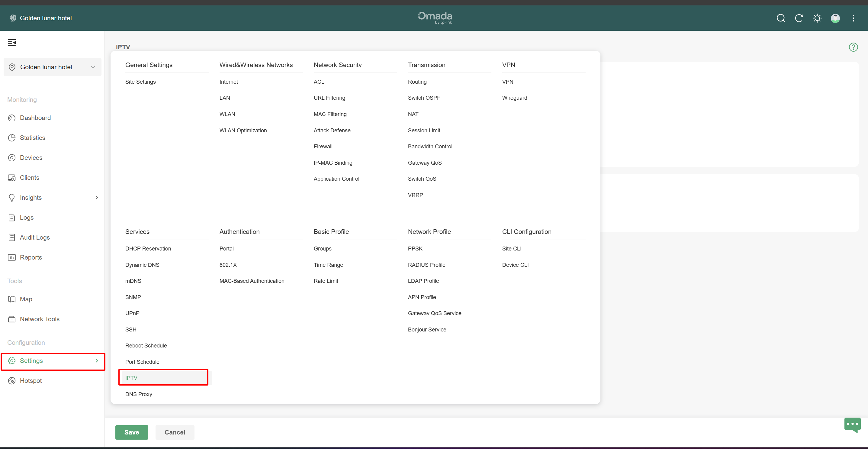This screenshot has height=449, width=868.
Task: Click the Logs document icon
Action: click(12, 218)
